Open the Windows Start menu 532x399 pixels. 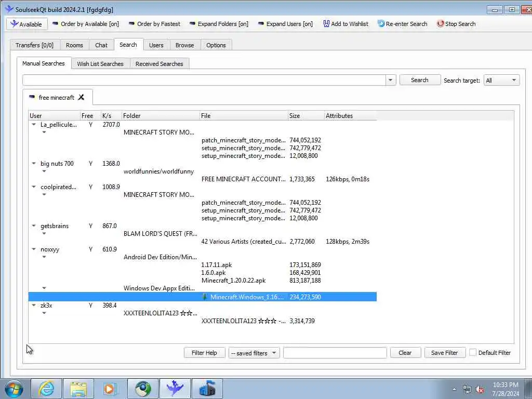tap(14, 389)
